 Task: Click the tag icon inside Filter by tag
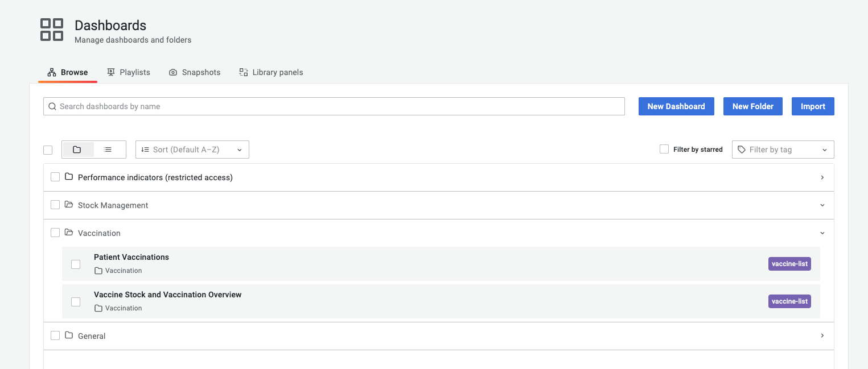tap(741, 149)
